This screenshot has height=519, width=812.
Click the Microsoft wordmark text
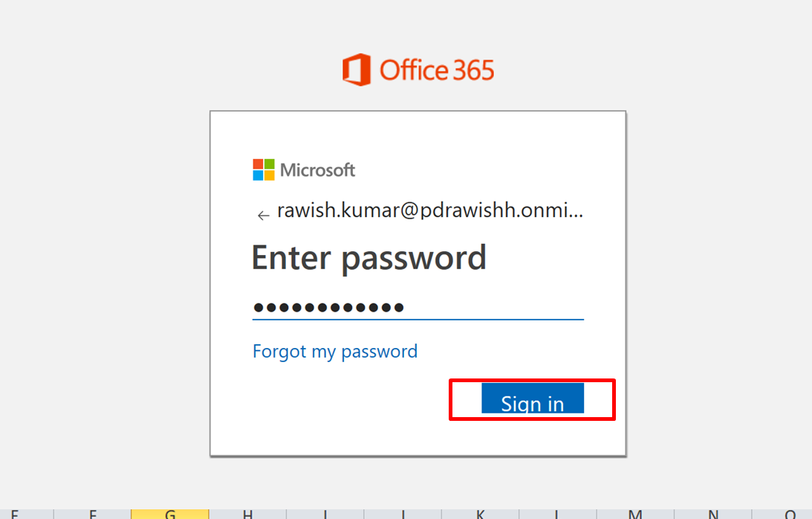click(318, 170)
